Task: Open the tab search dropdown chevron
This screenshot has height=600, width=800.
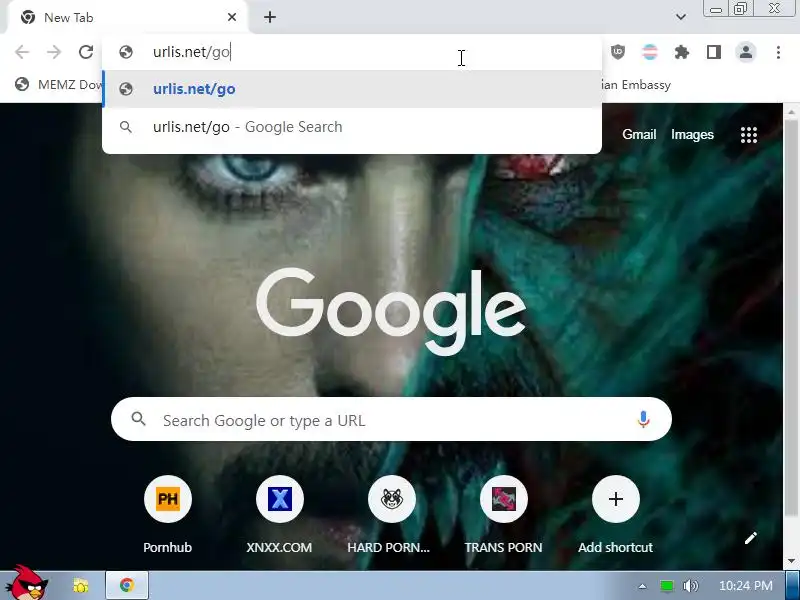Action: tap(681, 17)
